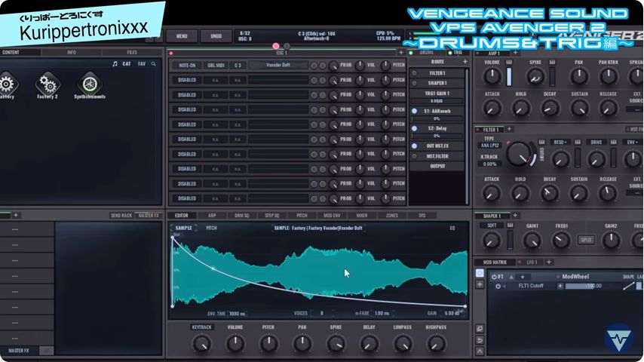Image resolution: width=644 pixels, height=362 pixels.
Task: Click the first round button in Vocoder Daft row
Action: (314, 66)
